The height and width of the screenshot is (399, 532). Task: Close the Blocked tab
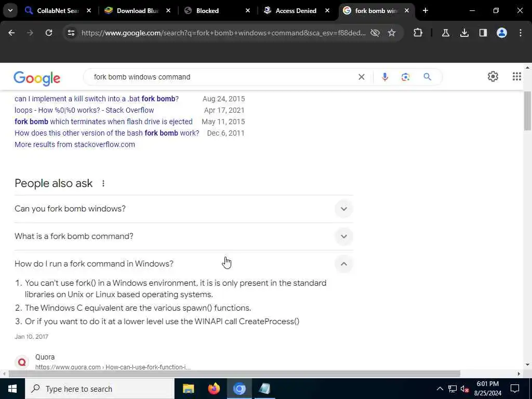click(248, 10)
